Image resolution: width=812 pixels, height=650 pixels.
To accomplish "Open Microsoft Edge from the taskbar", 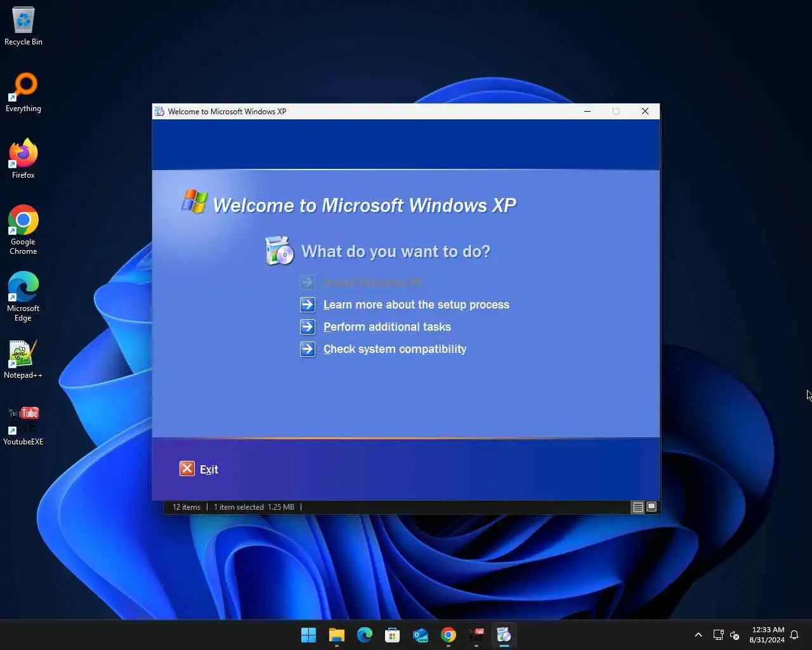I will (x=365, y=635).
